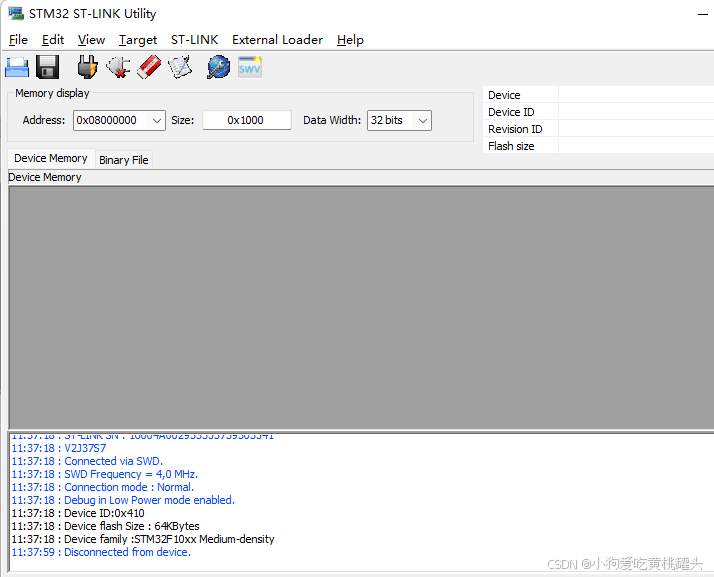Click the ST-LINK firmware update globe icon
The width and height of the screenshot is (714, 577).
pyautogui.click(x=219, y=67)
